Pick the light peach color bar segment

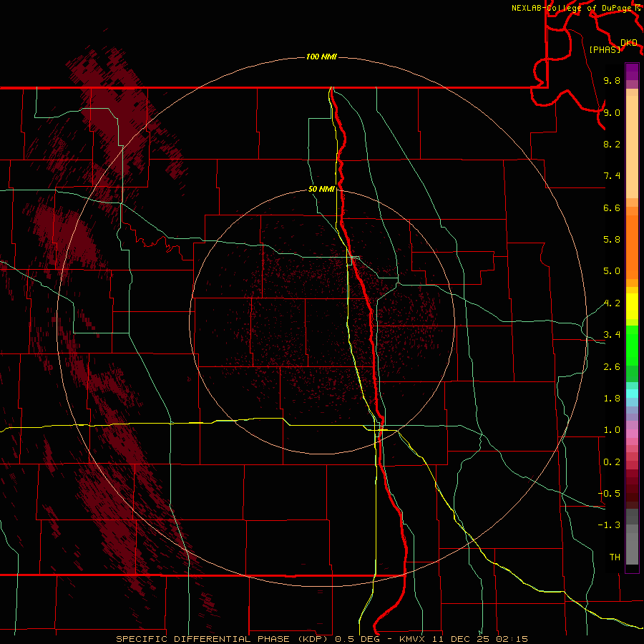click(632, 147)
